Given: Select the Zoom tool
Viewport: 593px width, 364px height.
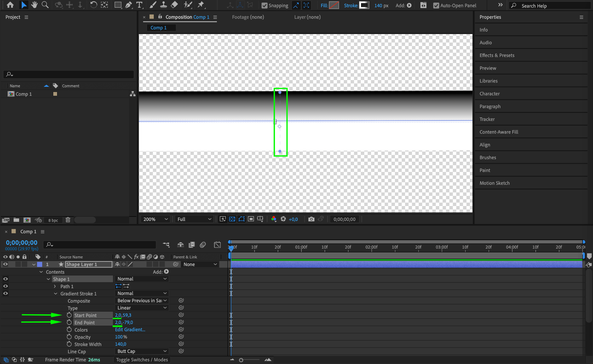Looking at the screenshot, I should [45, 5].
